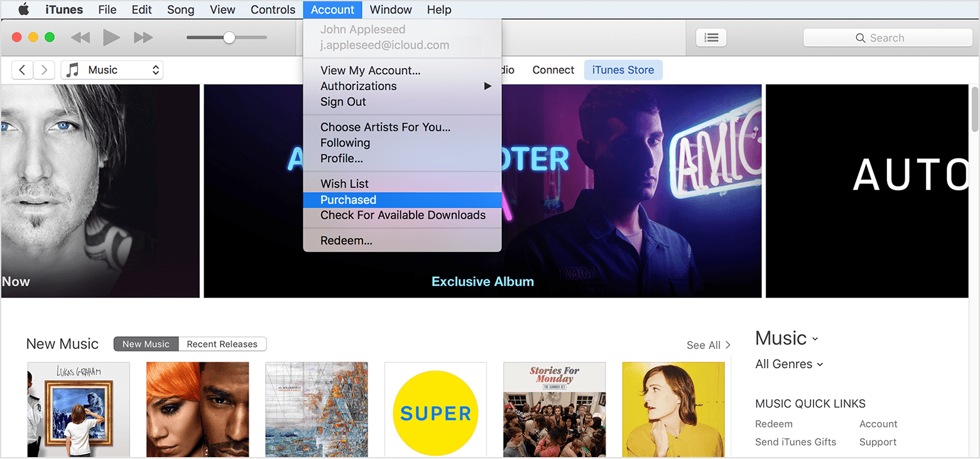Expand the All Genres dropdown
The image size is (980, 459).
(789, 364)
